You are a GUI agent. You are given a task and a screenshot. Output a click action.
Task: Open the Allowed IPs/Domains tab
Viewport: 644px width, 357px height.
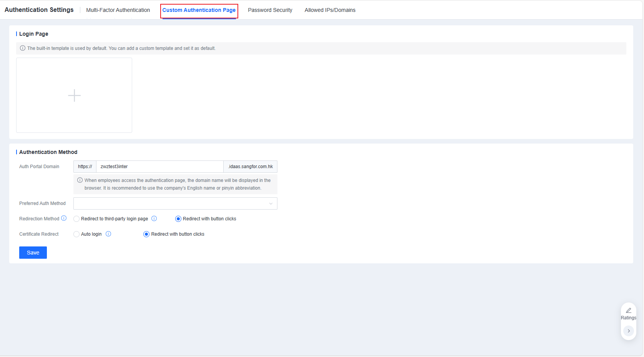pos(330,10)
